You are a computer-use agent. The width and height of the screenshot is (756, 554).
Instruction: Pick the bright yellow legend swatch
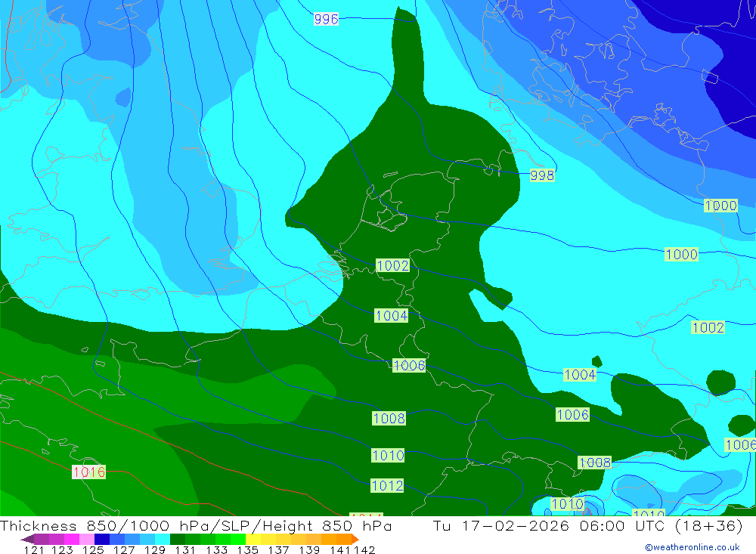point(253,539)
